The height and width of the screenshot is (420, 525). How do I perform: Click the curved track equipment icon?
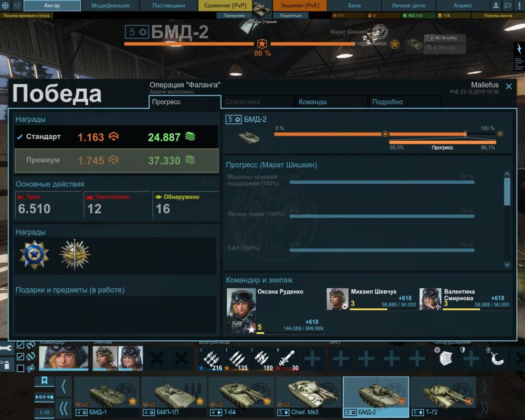pos(497,359)
